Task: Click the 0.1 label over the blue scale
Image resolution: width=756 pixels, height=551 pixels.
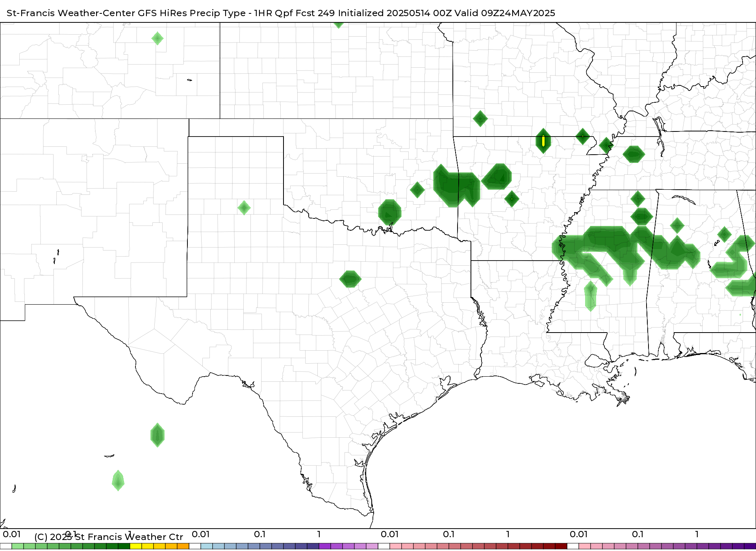Action: (260, 534)
